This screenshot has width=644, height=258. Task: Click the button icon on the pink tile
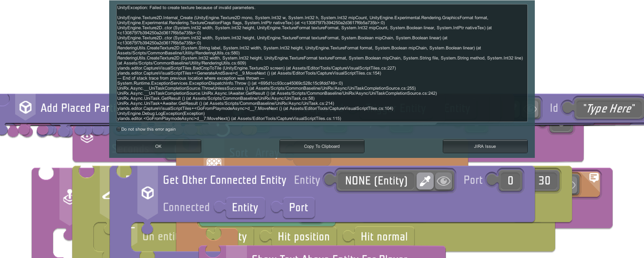tap(87, 138)
